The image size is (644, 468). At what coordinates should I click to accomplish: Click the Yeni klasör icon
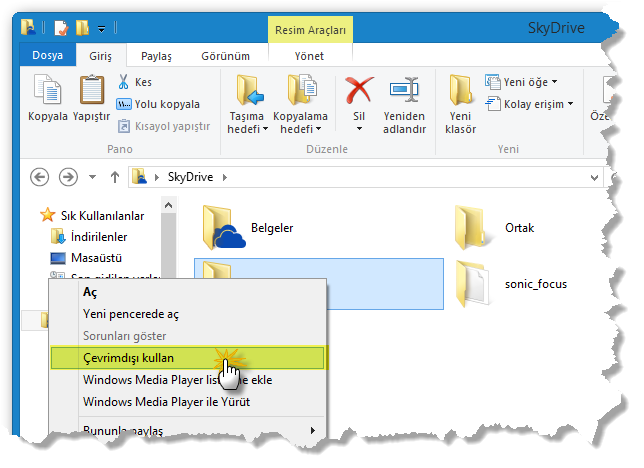coord(460,90)
